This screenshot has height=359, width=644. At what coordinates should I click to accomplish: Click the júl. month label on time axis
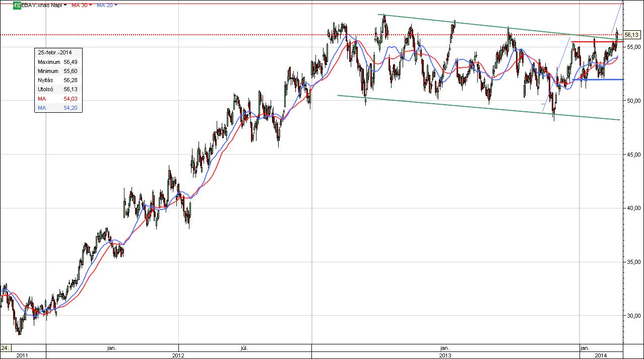[x=244, y=347]
